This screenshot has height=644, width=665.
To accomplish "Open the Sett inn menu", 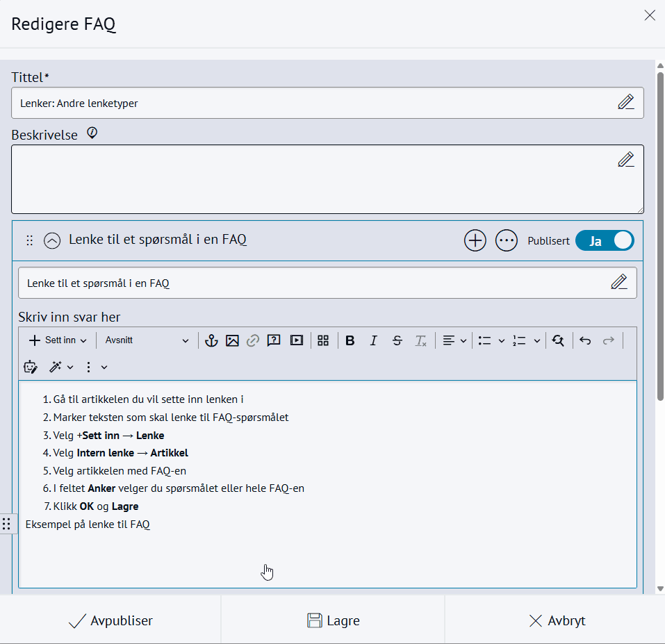I will [58, 340].
